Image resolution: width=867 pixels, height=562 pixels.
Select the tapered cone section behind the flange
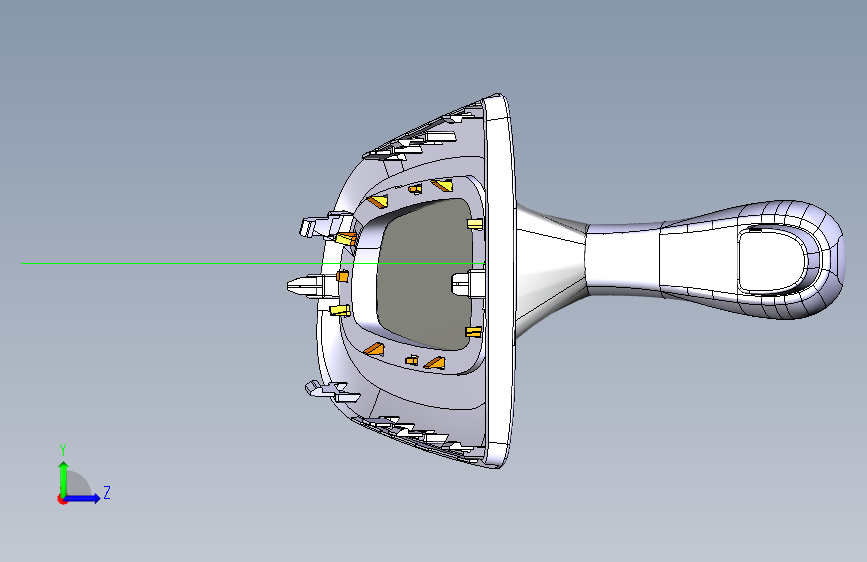[x=550, y=270]
